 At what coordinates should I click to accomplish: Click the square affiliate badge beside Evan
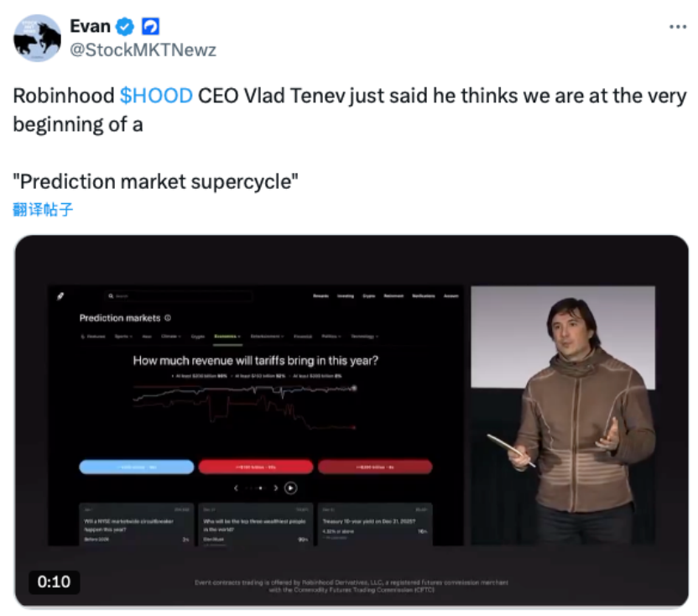pos(150,27)
